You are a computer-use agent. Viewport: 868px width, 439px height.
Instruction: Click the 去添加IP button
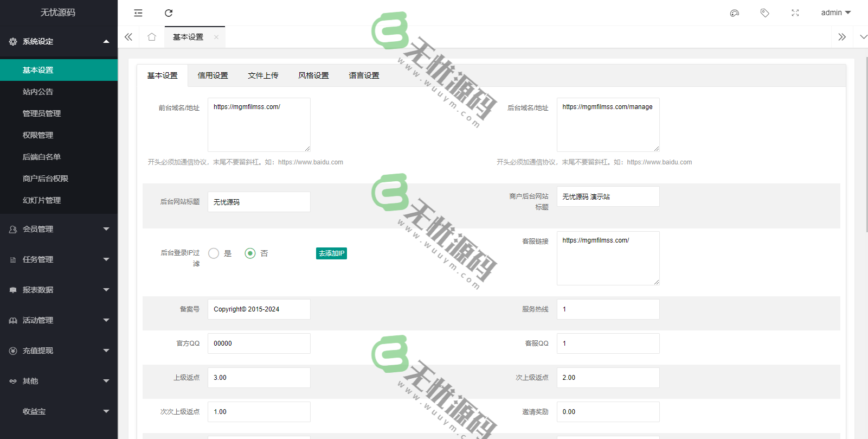[x=331, y=253]
